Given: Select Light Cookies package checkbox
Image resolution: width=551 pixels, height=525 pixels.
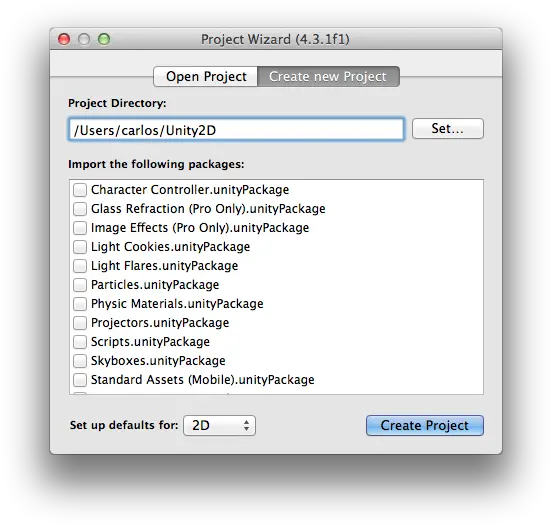Looking at the screenshot, I should 80,247.
